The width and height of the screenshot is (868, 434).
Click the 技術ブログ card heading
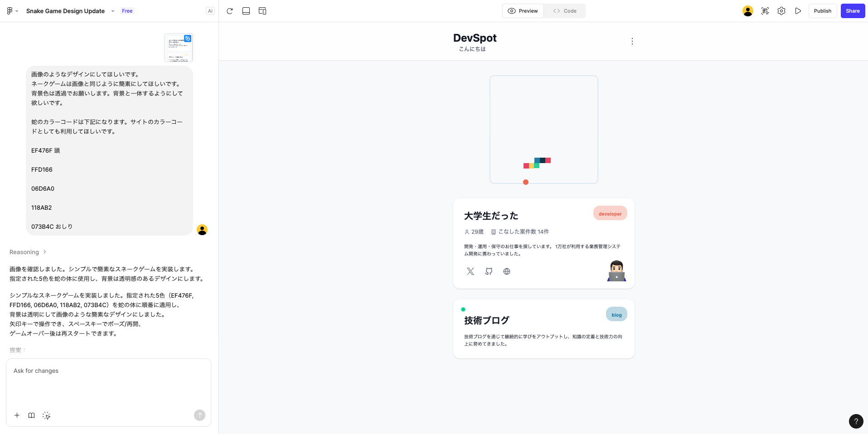tap(487, 320)
